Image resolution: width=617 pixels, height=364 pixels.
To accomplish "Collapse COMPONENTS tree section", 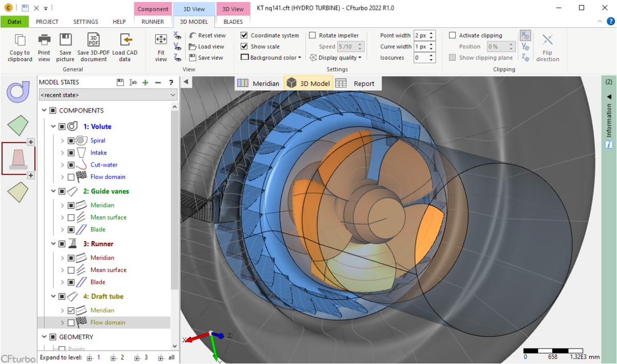I will 44,111.
